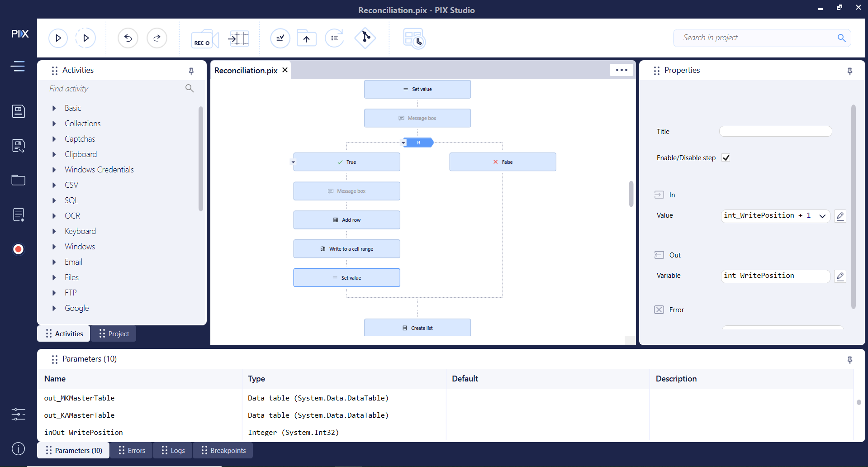Image resolution: width=868 pixels, height=467 pixels.
Task: Click the Find activity search field
Action: pos(121,89)
